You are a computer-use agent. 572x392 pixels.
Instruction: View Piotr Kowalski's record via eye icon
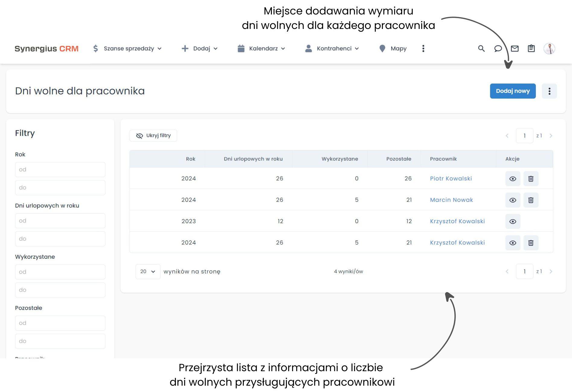pos(513,179)
